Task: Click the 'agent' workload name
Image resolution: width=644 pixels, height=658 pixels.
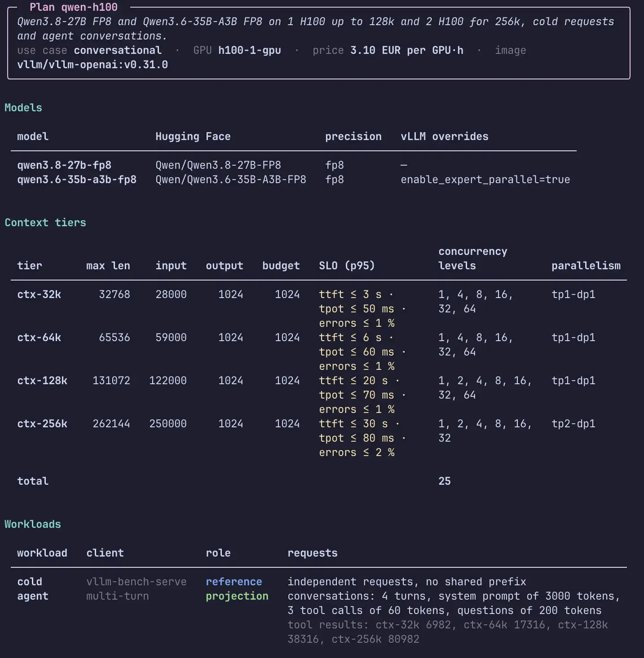Action: point(33,596)
